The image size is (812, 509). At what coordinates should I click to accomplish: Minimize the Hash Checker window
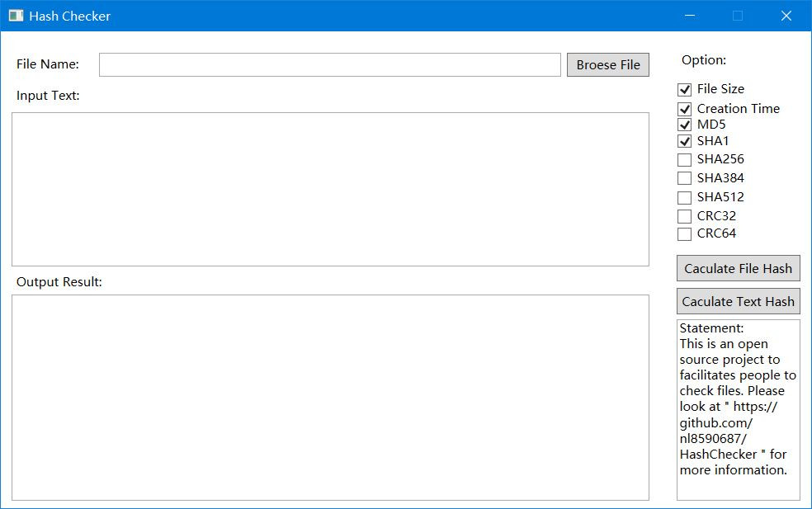coord(690,16)
